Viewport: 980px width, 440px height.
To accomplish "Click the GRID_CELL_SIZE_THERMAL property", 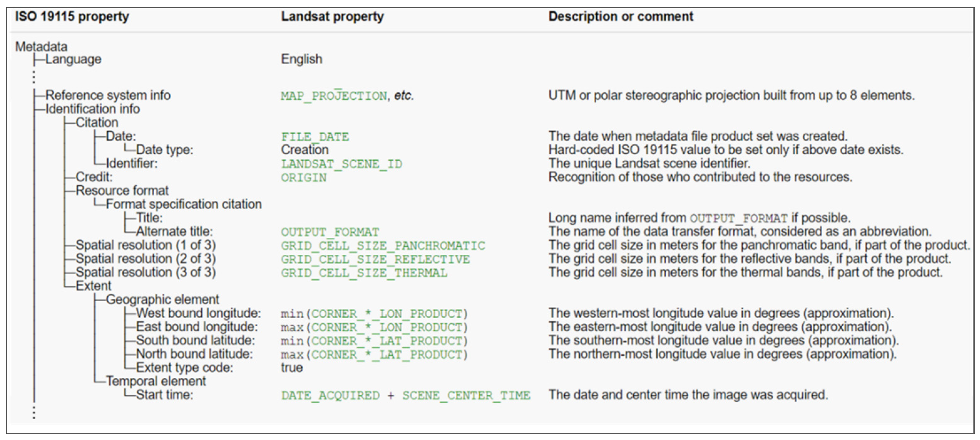I will click(x=364, y=273).
